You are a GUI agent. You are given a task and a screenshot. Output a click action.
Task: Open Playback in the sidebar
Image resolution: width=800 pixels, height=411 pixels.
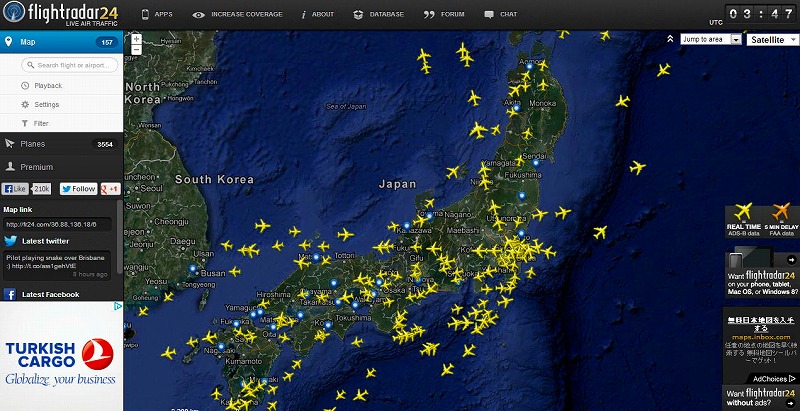click(x=47, y=86)
